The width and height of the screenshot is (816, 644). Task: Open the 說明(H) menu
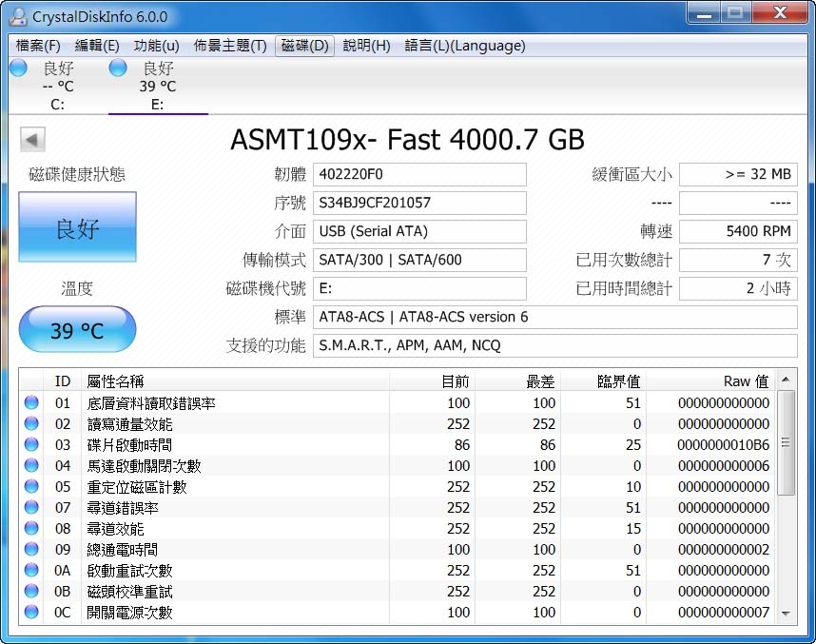tap(366, 46)
